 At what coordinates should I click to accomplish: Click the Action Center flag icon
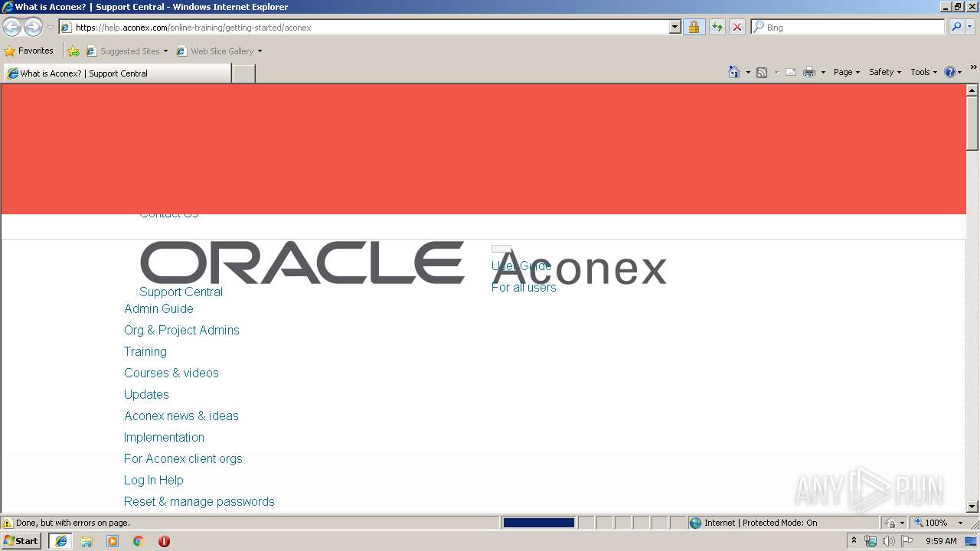tap(907, 541)
